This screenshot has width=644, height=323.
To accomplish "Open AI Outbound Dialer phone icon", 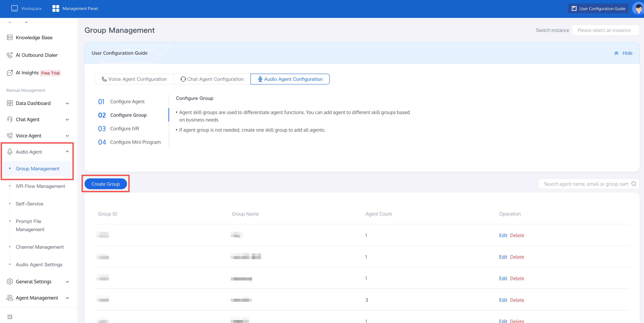I will pyautogui.click(x=10, y=55).
